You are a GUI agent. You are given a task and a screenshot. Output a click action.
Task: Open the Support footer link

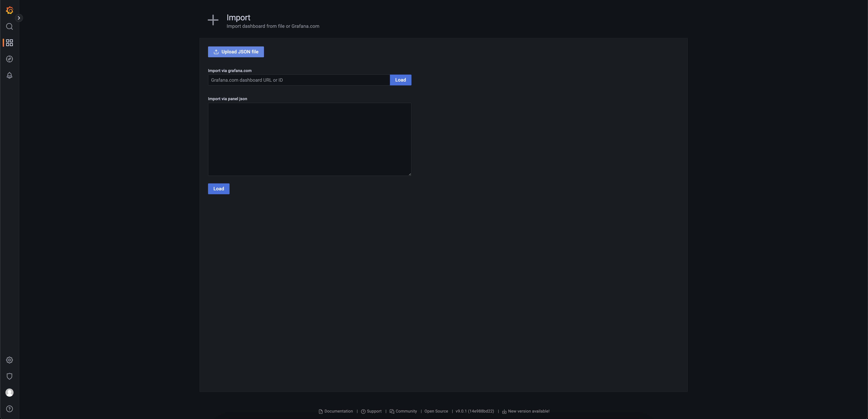tap(374, 411)
